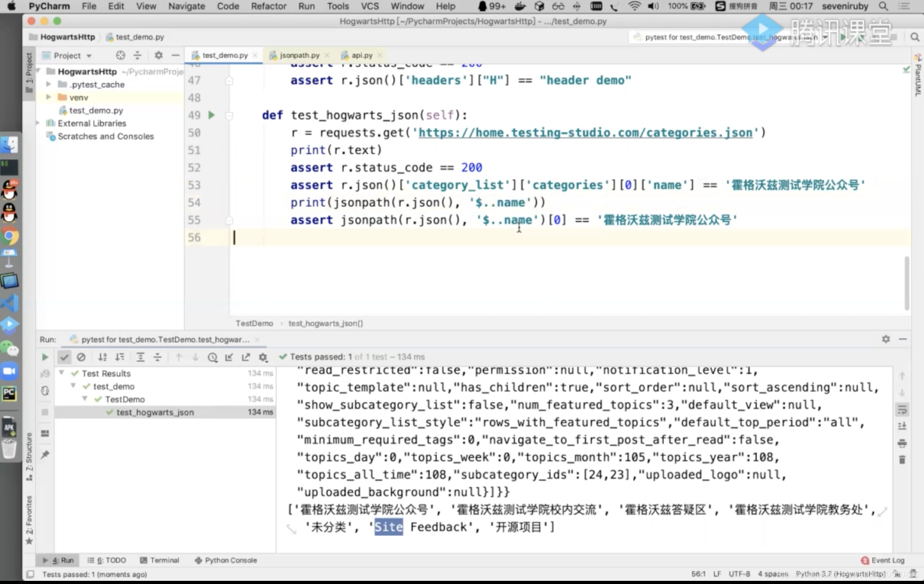Hide the Project panel

coord(175,55)
